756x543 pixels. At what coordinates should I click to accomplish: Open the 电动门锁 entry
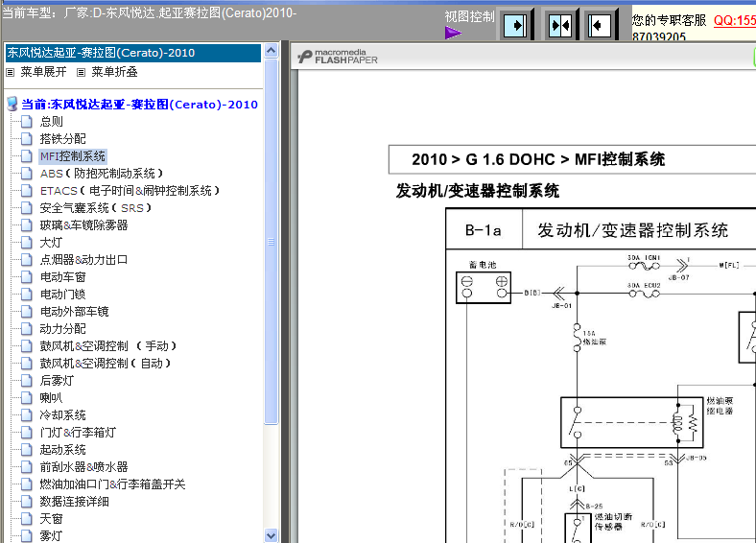pyautogui.click(x=62, y=295)
